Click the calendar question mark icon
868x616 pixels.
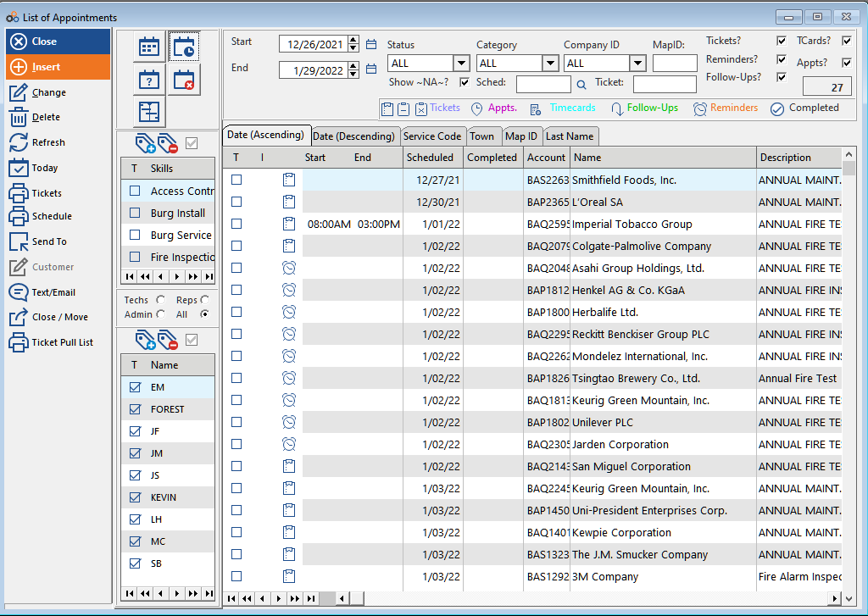(x=149, y=80)
